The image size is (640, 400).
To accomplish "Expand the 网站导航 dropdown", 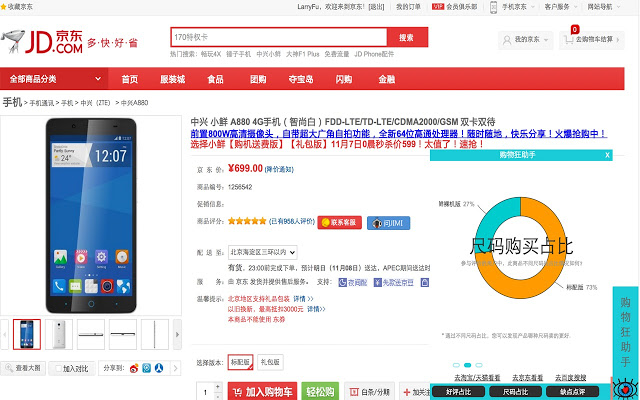I will [618, 7].
